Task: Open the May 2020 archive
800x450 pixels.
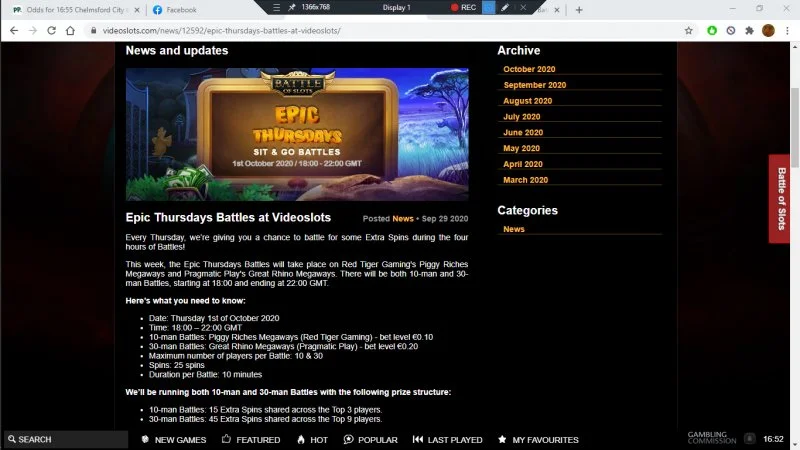Action: (x=521, y=148)
